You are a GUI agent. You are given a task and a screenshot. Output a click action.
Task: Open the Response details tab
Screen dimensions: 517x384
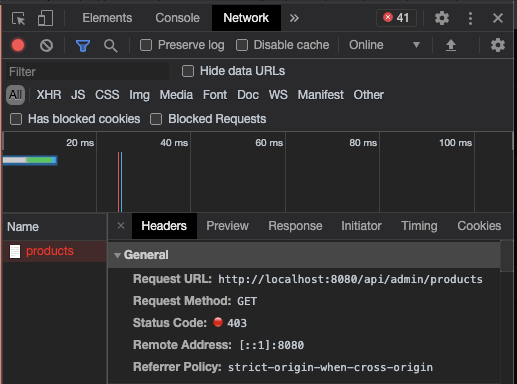tap(295, 226)
